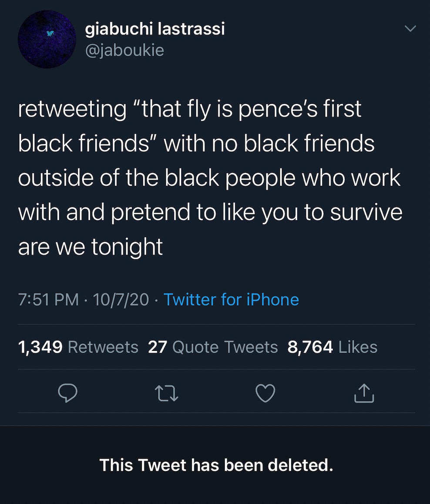Image resolution: width=430 pixels, height=504 pixels.
Task: Open the giabuchi lastrassi display name
Action: coord(155,29)
